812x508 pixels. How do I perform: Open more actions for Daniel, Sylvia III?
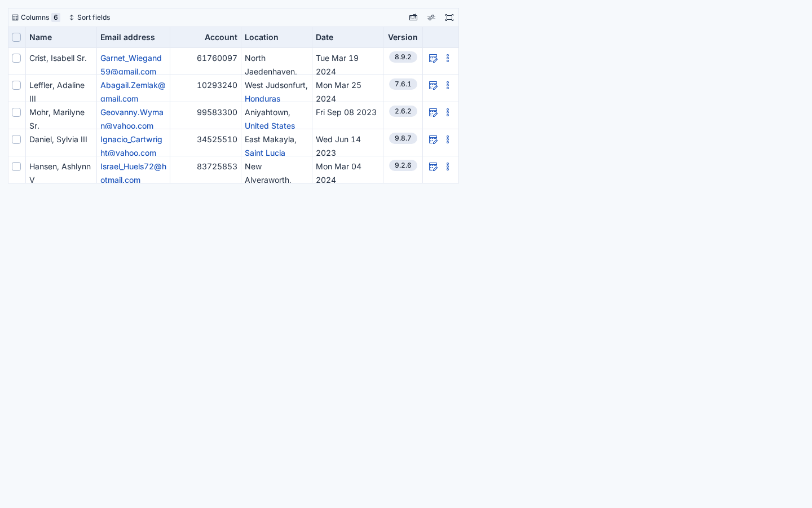coord(448,139)
